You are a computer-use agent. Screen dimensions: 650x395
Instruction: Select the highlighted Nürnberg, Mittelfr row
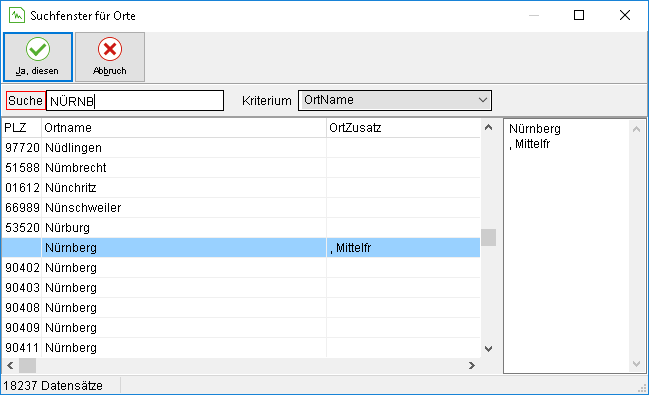tap(241, 247)
